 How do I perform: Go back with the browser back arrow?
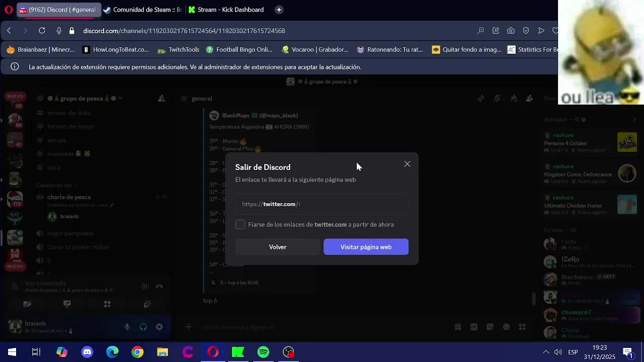[9, 31]
